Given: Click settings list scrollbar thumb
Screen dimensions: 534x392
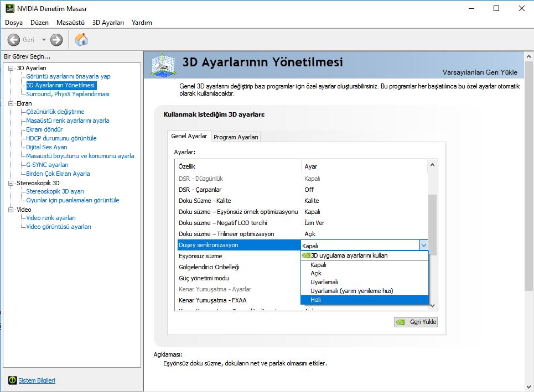Looking at the screenshot, I should coord(433,224).
